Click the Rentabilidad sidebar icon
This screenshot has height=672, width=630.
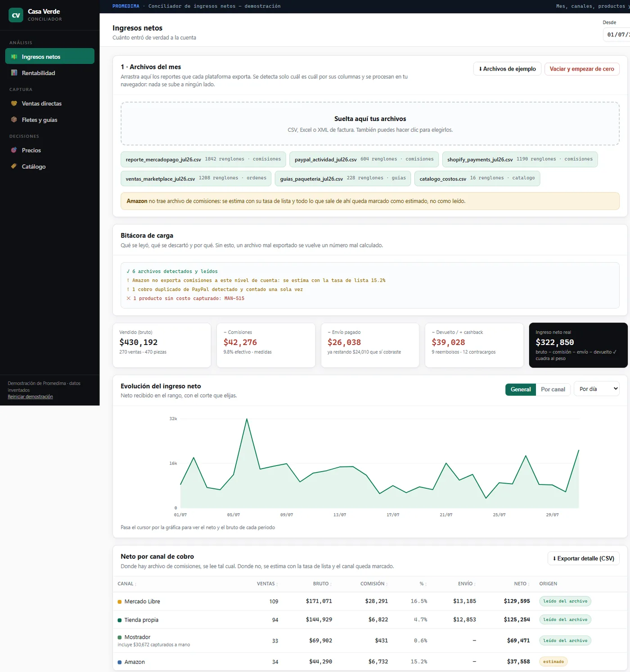click(14, 73)
